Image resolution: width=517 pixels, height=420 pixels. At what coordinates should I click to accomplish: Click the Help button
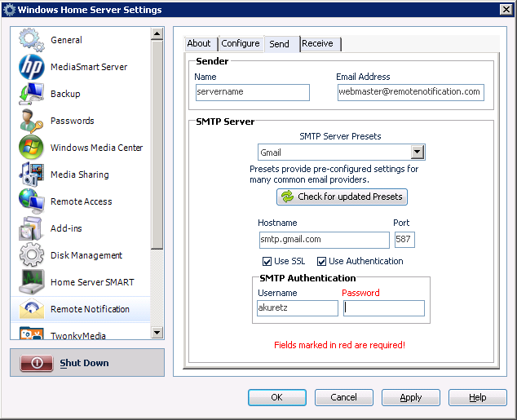pos(477,397)
